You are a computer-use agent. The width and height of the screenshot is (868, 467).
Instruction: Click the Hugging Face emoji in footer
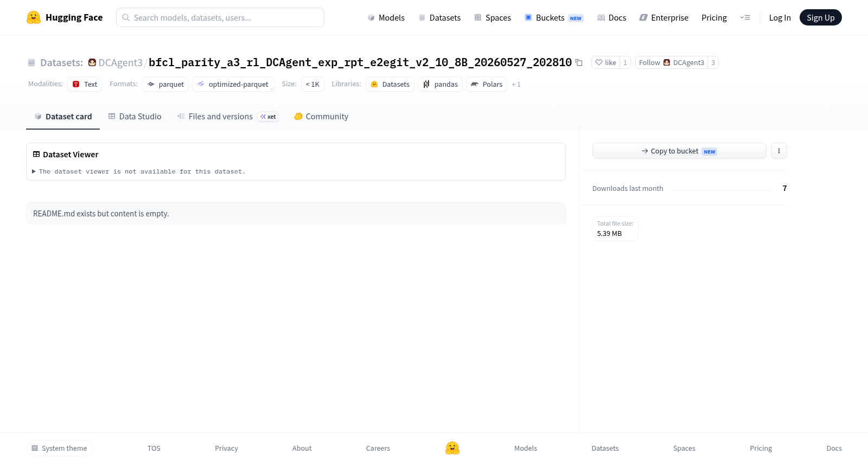(452, 448)
